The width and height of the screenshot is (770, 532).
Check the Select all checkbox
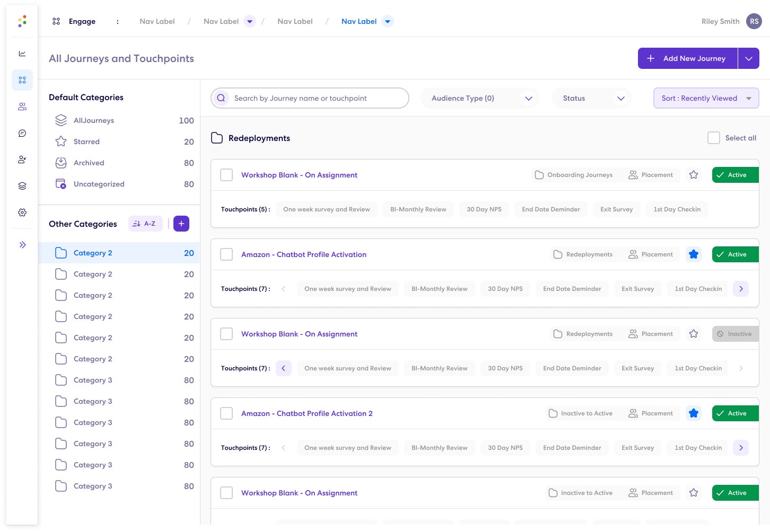(714, 138)
